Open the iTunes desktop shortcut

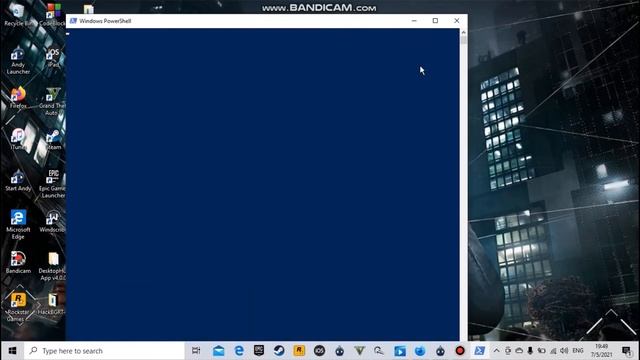click(18, 139)
